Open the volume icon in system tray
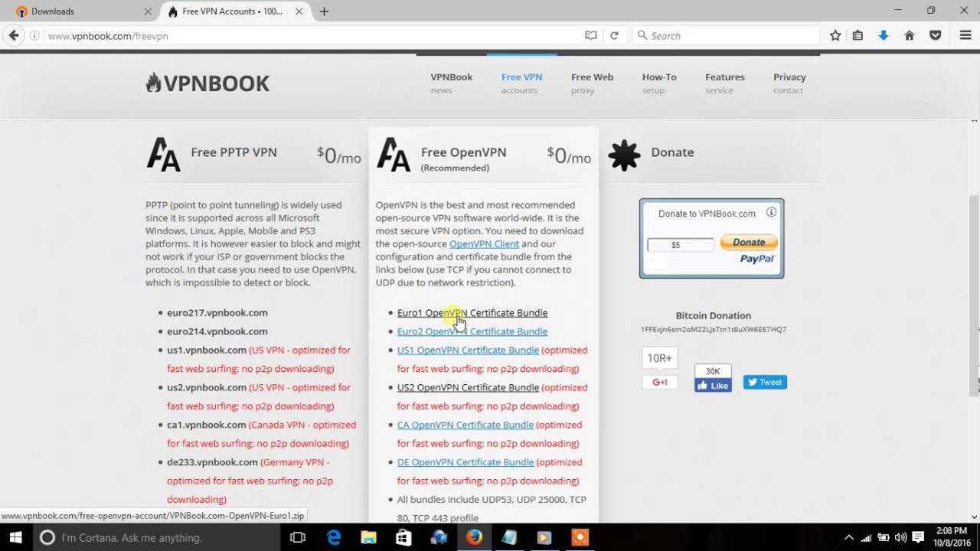The image size is (980, 551). coord(900,537)
